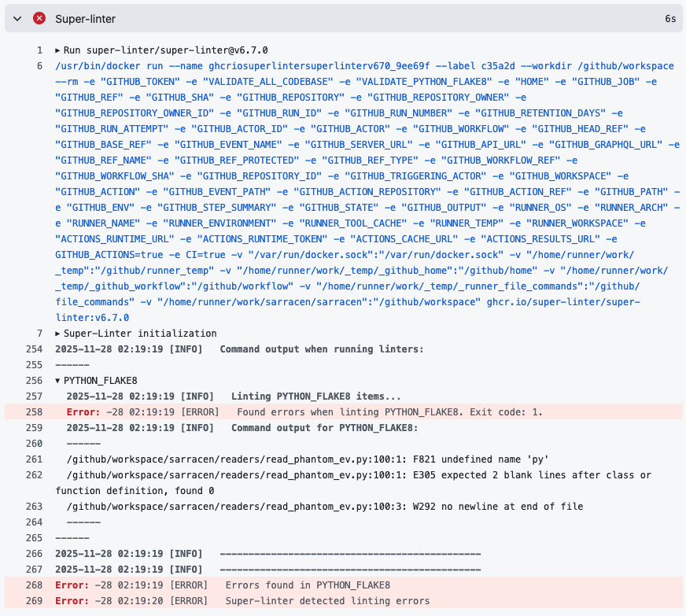Click line number 266 link

click(34, 555)
